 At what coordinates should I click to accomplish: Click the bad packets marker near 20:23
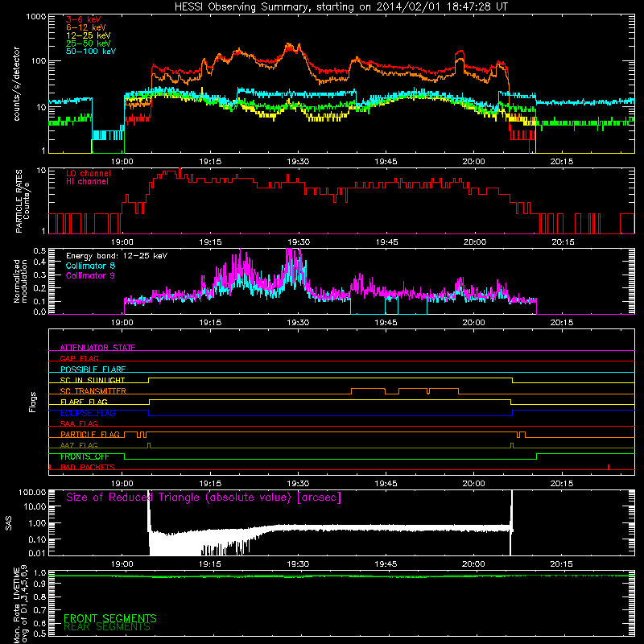(609, 467)
